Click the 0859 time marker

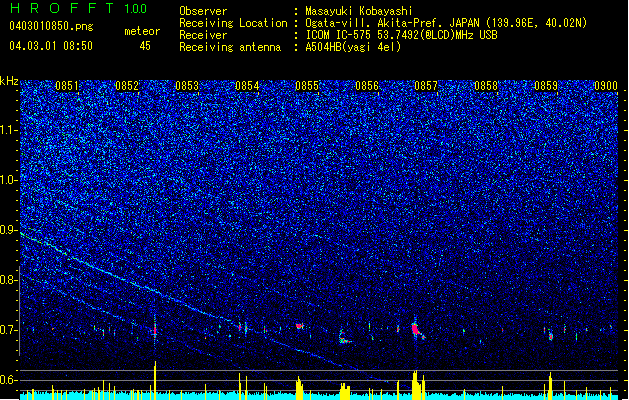pyautogui.click(x=546, y=86)
